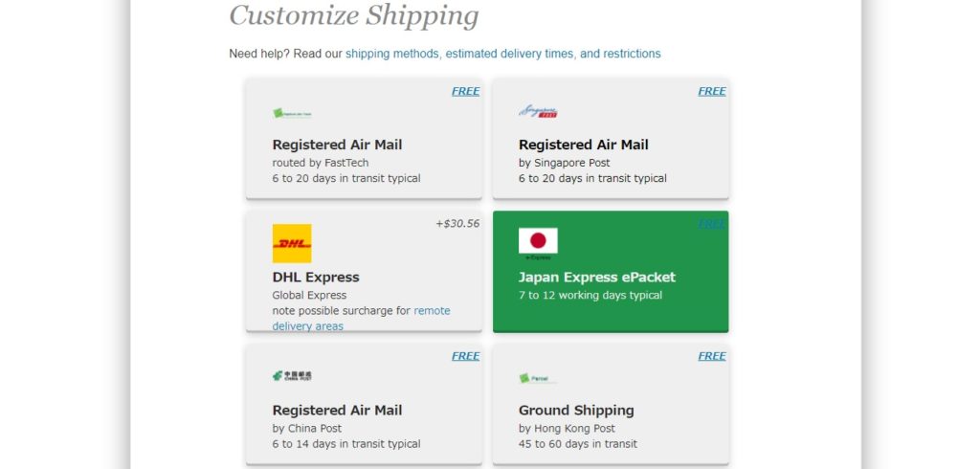980x469 pixels.
Task: Open the remote delivery areas link
Action: 361,319
